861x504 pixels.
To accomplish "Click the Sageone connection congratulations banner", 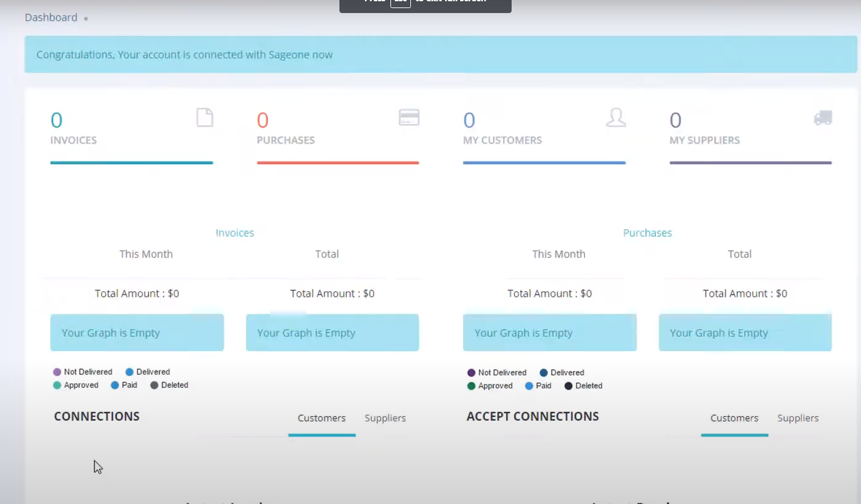I will [441, 55].
